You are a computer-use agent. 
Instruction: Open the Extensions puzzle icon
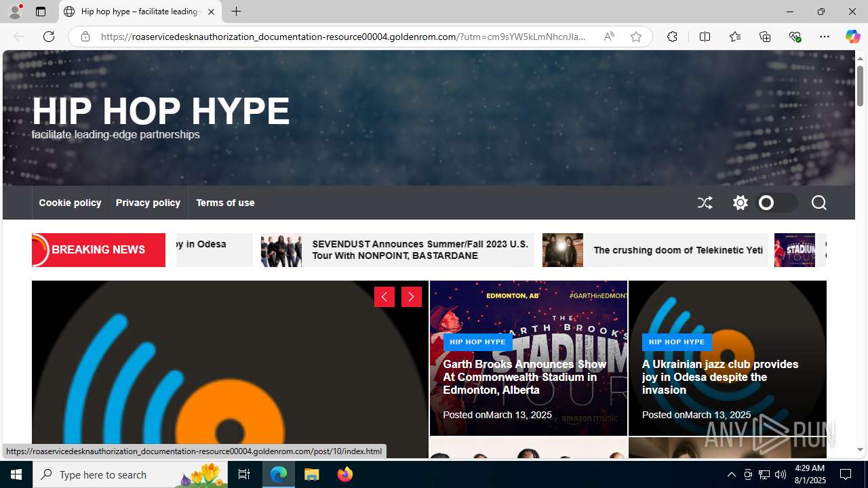pyautogui.click(x=672, y=37)
